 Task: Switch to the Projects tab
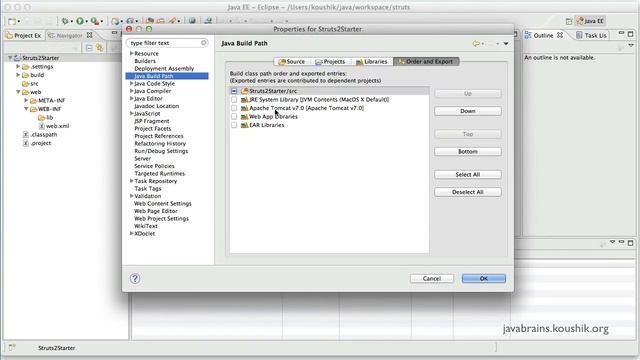point(330,62)
